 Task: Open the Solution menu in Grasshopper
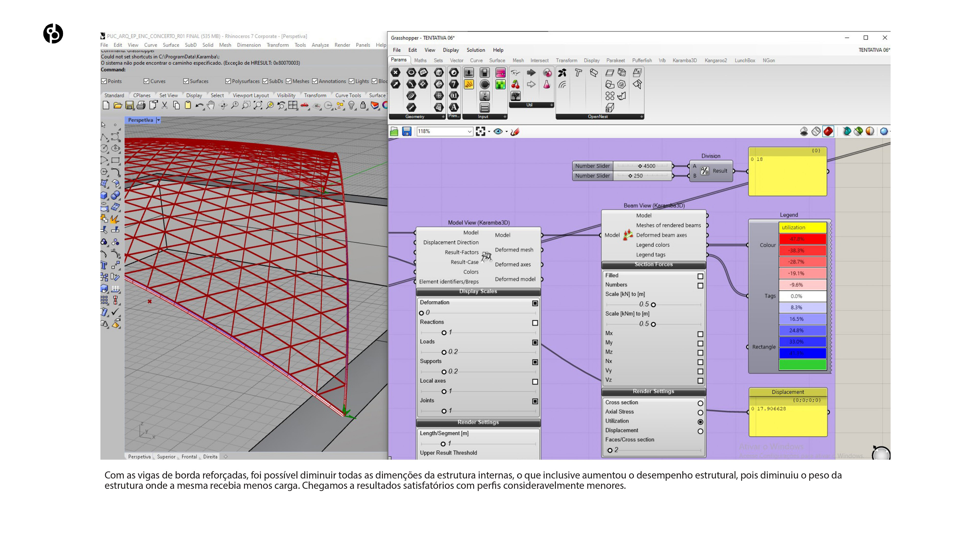[475, 50]
